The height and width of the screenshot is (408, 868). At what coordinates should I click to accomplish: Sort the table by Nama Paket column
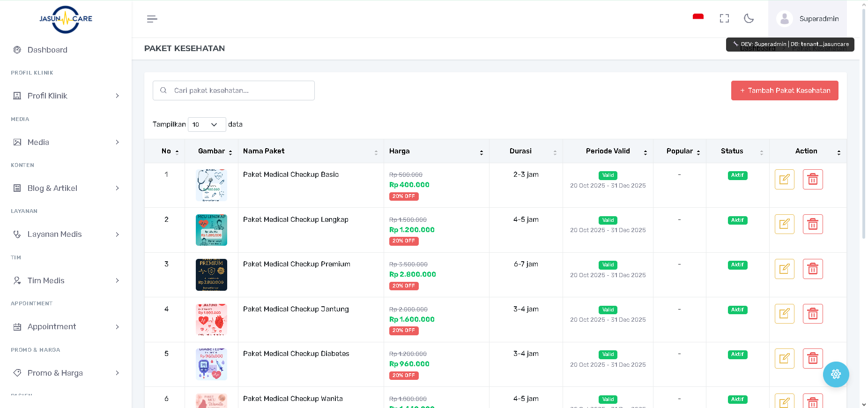[x=310, y=151]
